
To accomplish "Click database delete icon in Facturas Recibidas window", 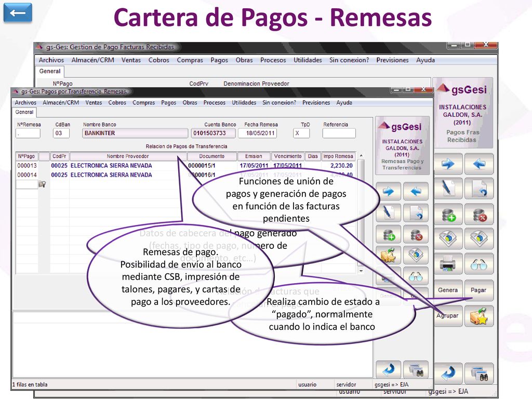I will [x=478, y=214].
